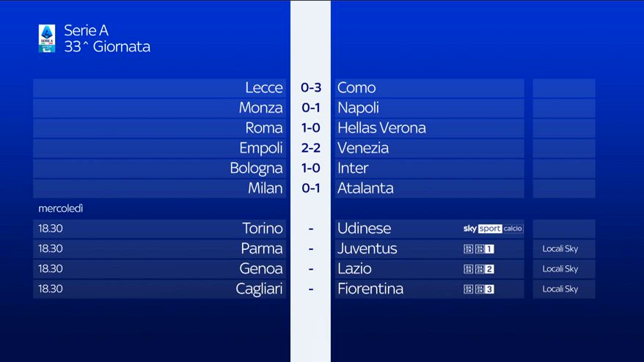Click the 33^ Giornata title text

[x=107, y=47]
